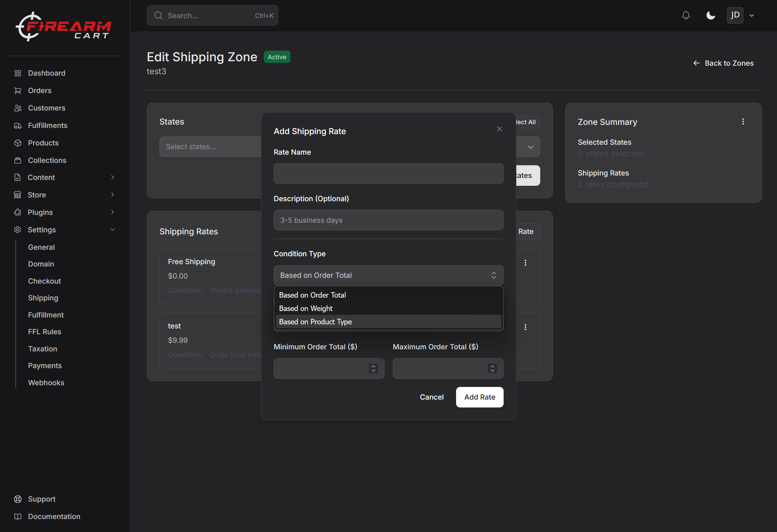Click Cancel in the dialog
This screenshot has height=532, width=777.
(x=432, y=397)
